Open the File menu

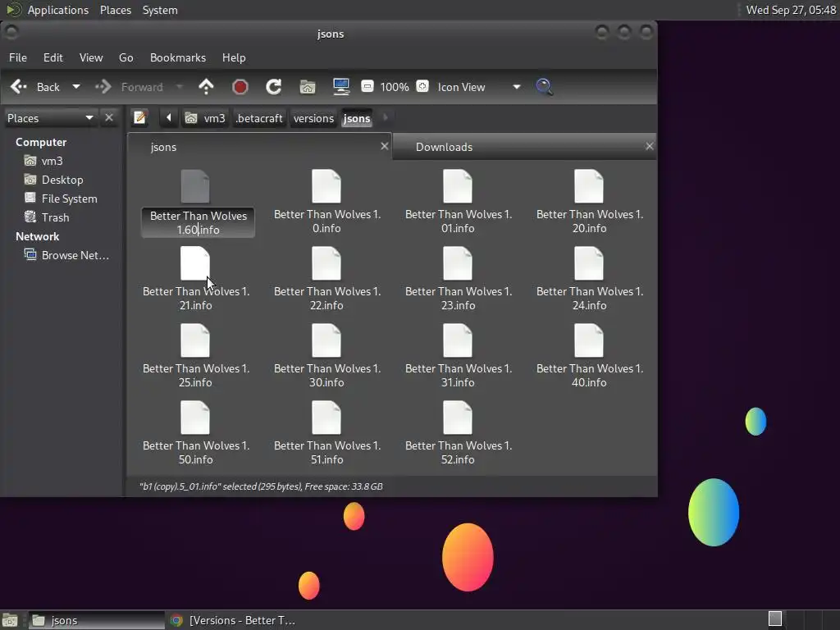tap(18, 57)
